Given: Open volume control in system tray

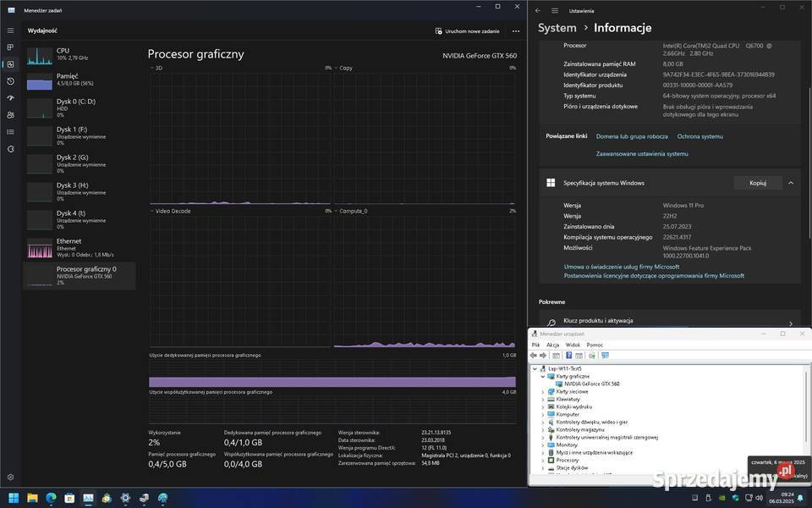Looking at the screenshot, I should pyautogui.click(x=760, y=498).
